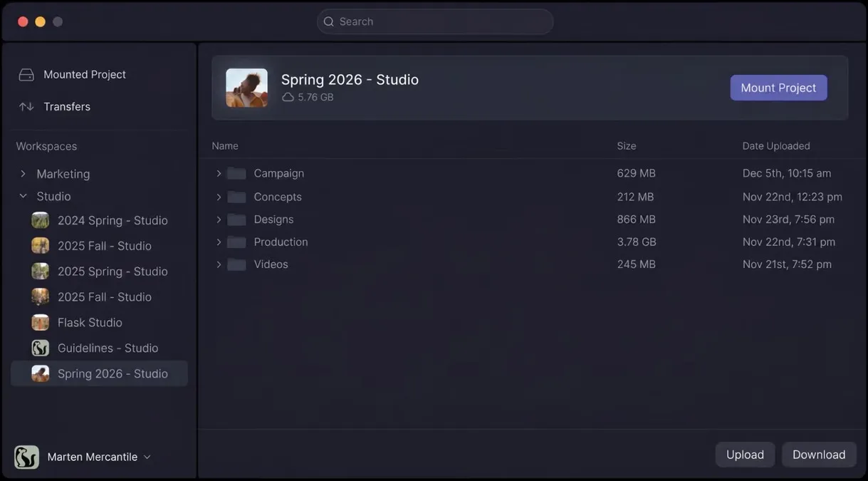868x481 pixels.
Task: Open the Transfers arrows icon
Action: 26,106
